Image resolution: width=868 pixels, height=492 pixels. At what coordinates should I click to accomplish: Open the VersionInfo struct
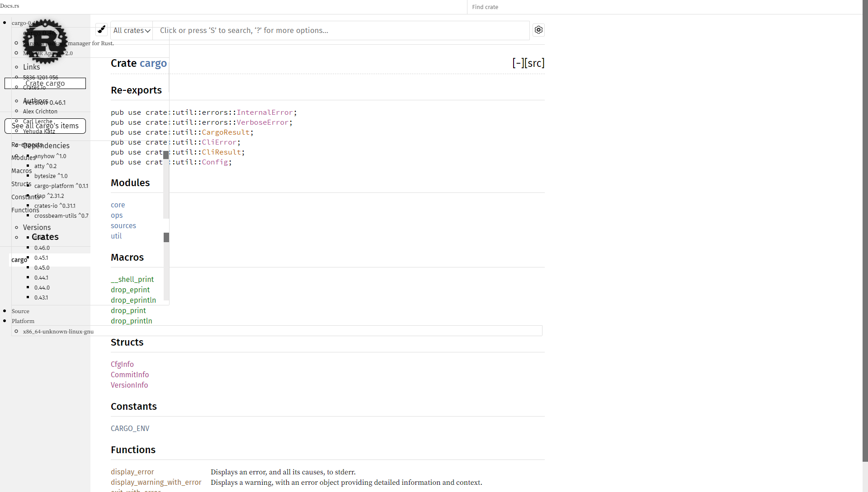pyautogui.click(x=129, y=385)
